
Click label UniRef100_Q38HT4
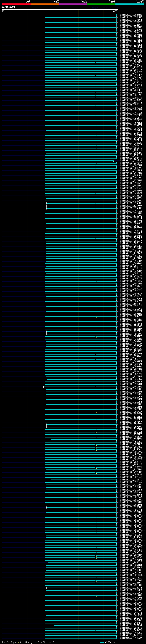(131, 133)
